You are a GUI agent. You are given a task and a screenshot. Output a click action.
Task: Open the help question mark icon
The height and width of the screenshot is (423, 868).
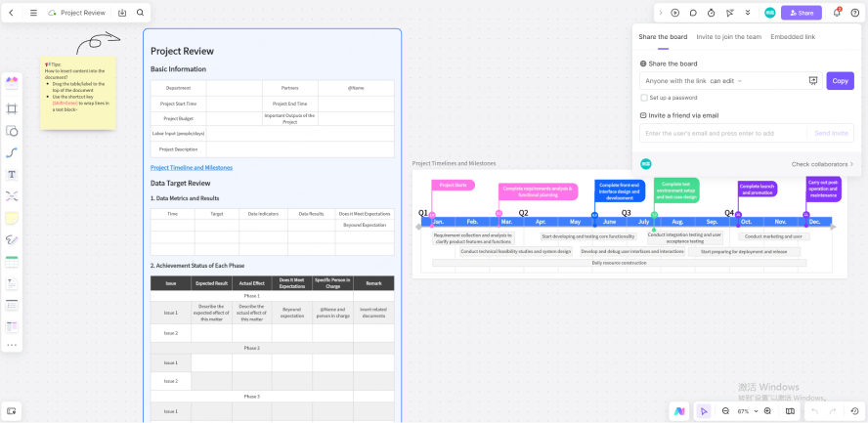click(x=854, y=13)
